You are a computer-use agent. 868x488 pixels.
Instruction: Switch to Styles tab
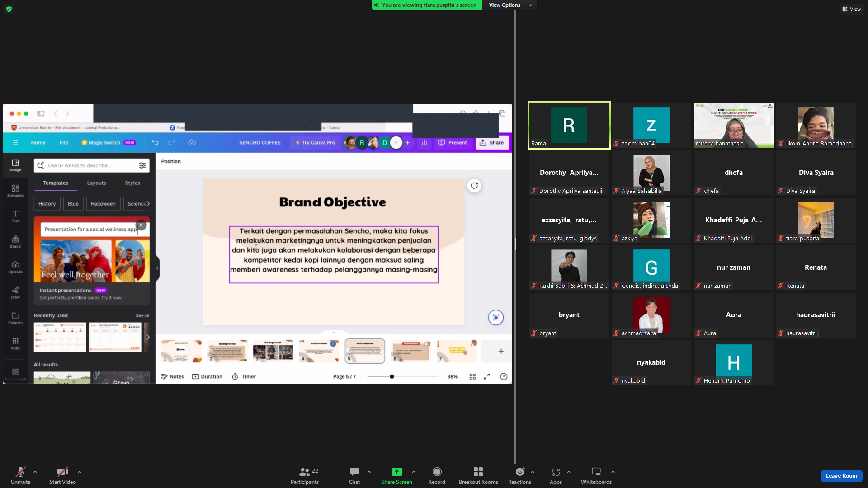click(132, 183)
